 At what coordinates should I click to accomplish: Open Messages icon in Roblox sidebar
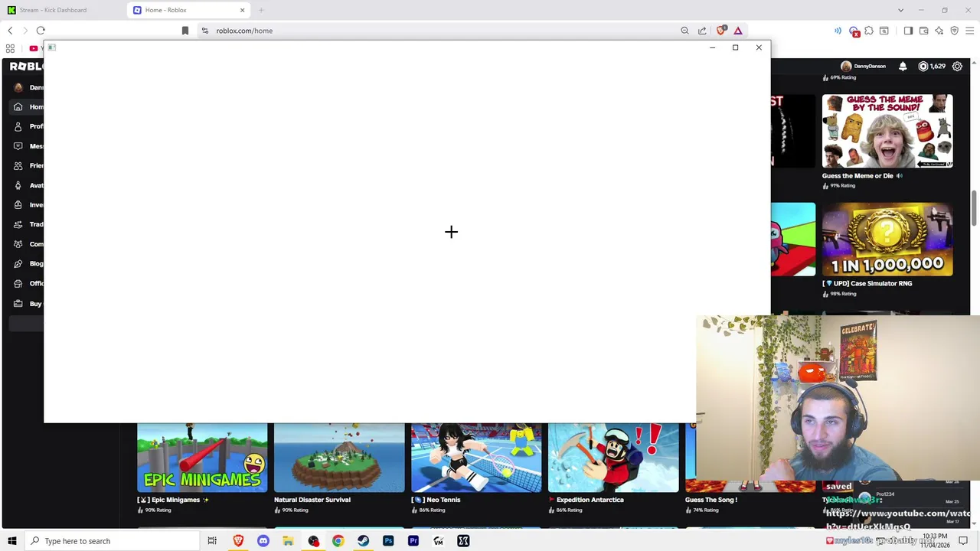pyautogui.click(x=18, y=146)
